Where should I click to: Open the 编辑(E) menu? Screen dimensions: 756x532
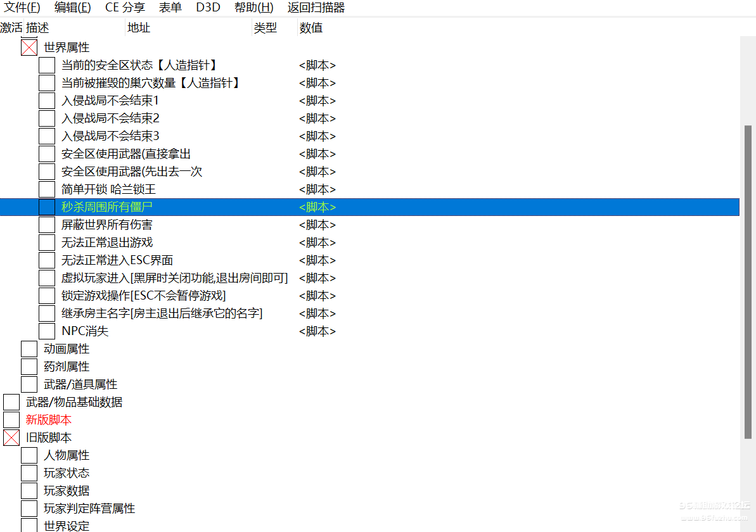pyautogui.click(x=72, y=8)
